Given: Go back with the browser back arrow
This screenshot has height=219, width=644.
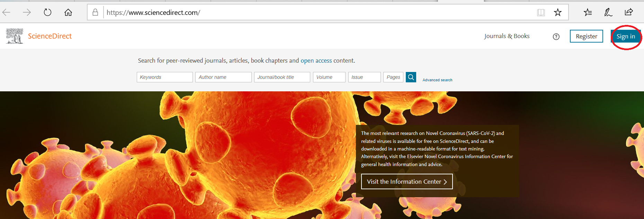Looking at the screenshot, I should [x=6, y=12].
